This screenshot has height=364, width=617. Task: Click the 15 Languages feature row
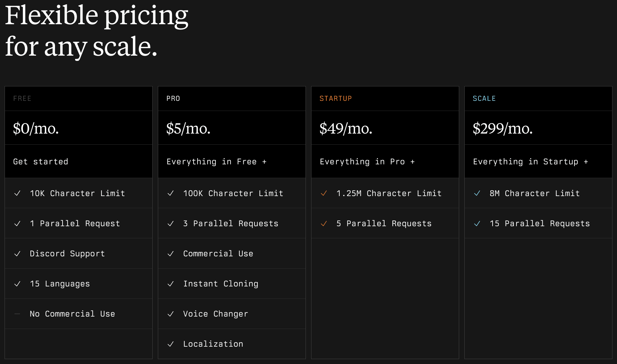79,284
